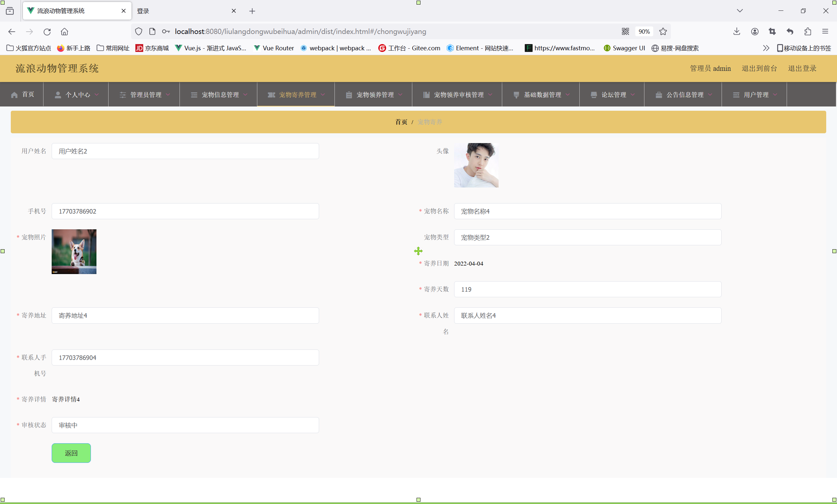The image size is (837, 504).
Task: Open the browser hamburger menu icon
Action: (825, 32)
